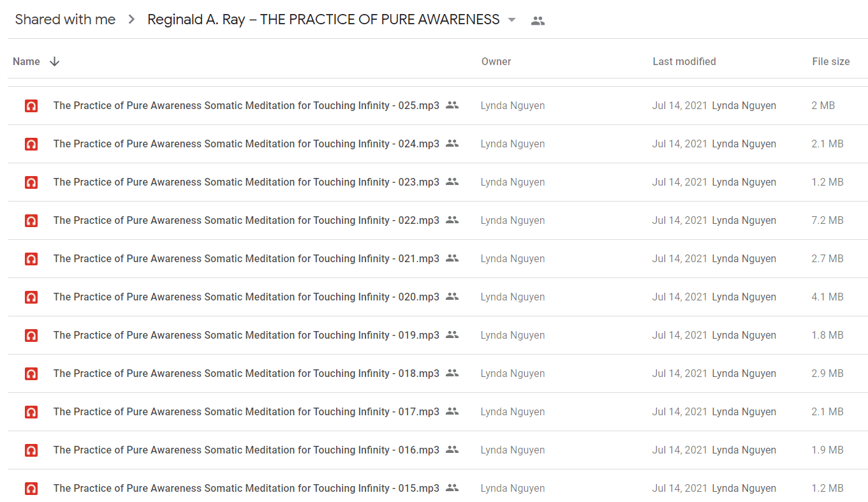The width and height of the screenshot is (868, 502).
Task: Click the shared icon next to 023.mp3
Action: (452, 182)
